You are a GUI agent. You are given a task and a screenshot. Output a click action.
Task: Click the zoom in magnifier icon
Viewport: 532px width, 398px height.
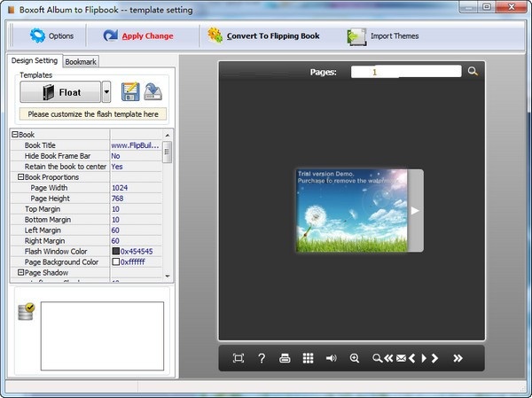tap(355, 358)
